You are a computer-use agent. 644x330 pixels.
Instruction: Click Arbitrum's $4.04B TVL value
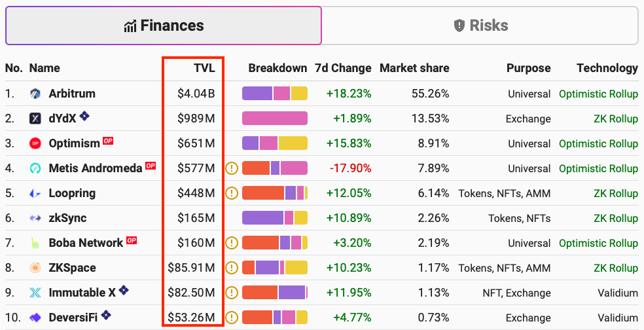196,94
